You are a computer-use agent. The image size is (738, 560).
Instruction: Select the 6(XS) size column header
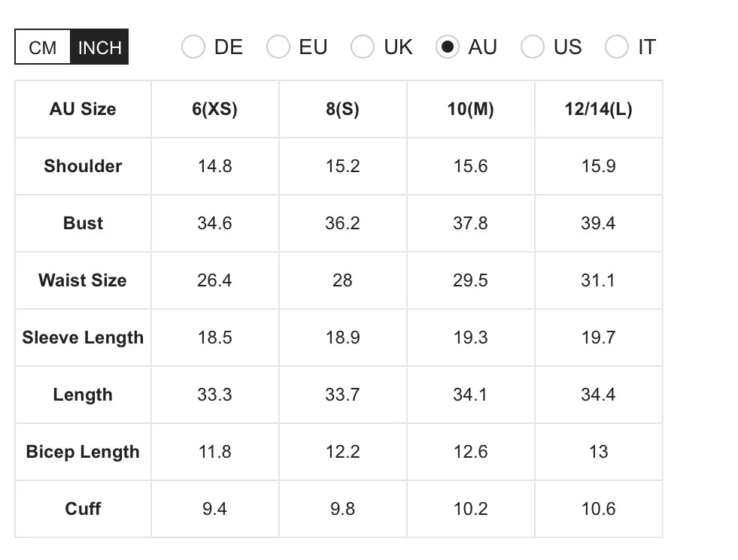[x=215, y=109]
